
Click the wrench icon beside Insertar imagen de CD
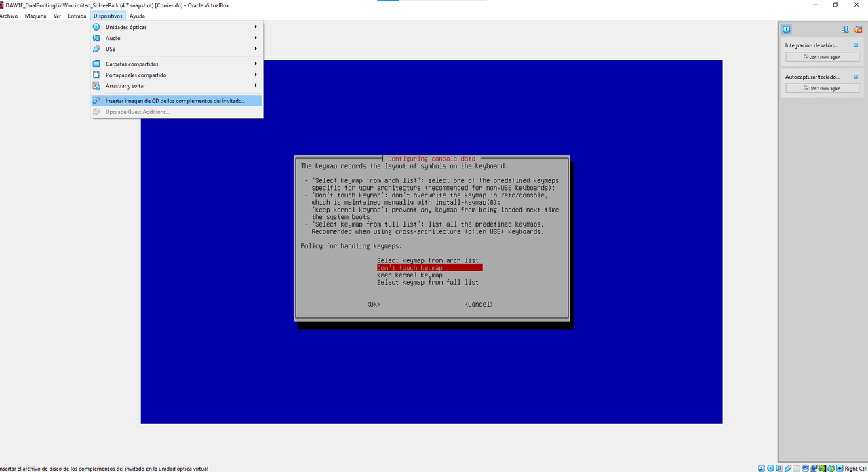96,100
